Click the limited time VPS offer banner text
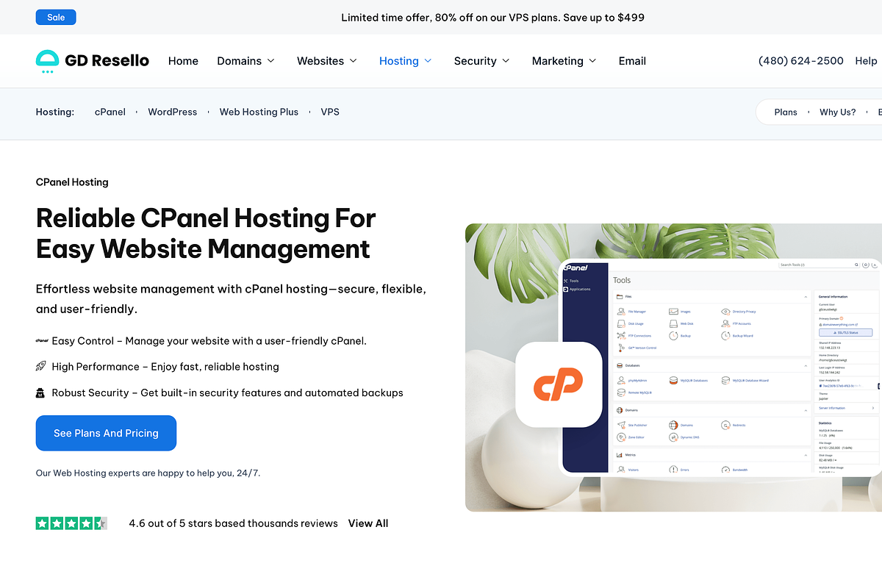Image resolution: width=882 pixels, height=588 pixels. (492, 17)
